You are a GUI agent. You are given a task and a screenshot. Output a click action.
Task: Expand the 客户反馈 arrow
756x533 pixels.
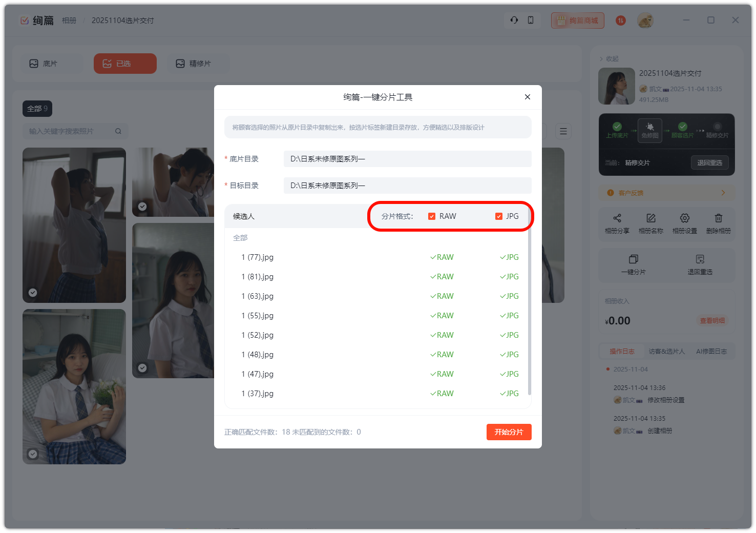pyautogui.click(x=723, y=193)
